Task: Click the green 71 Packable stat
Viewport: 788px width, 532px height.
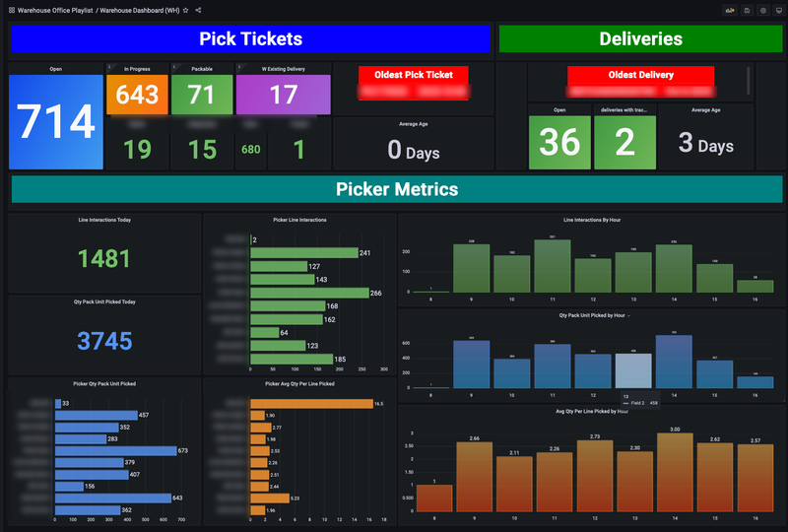Action: tap(202, 95)
